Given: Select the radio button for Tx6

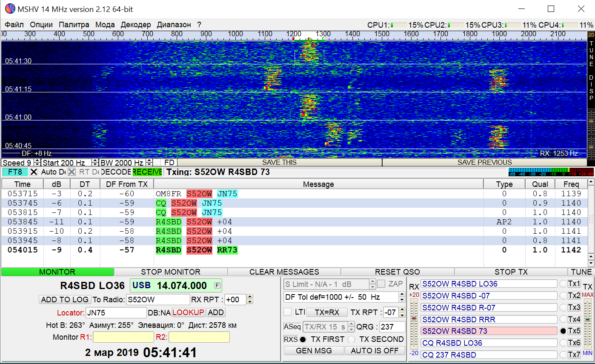Looking at the screenshot, I should pos(563,343).
